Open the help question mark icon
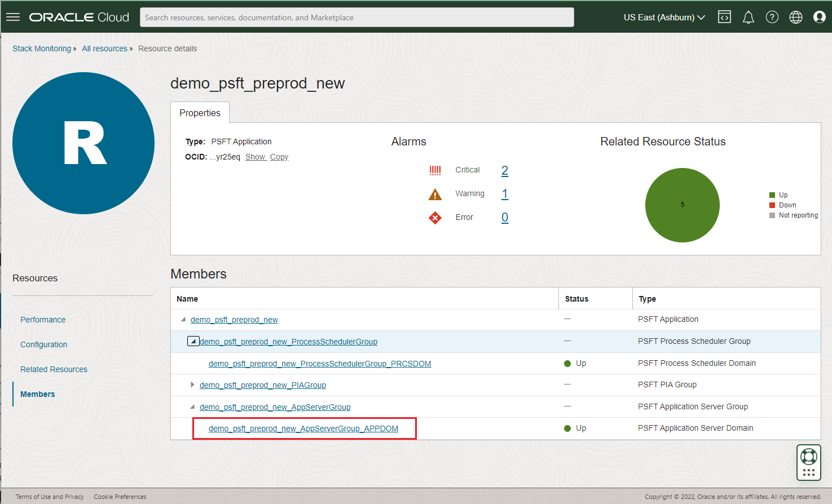This screenshot has height=504, width=832. click(x=772, y=17)
